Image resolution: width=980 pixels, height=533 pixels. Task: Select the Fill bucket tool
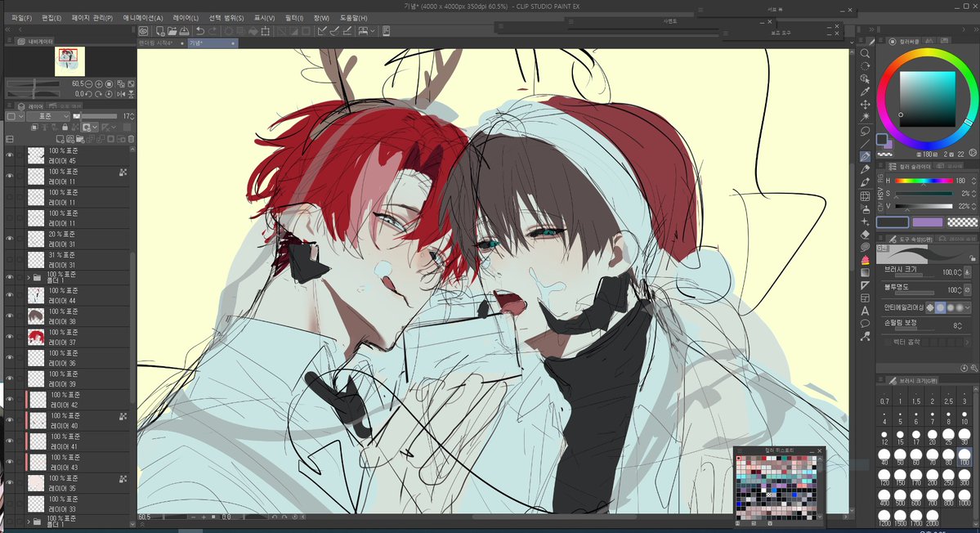coord(865,260)
